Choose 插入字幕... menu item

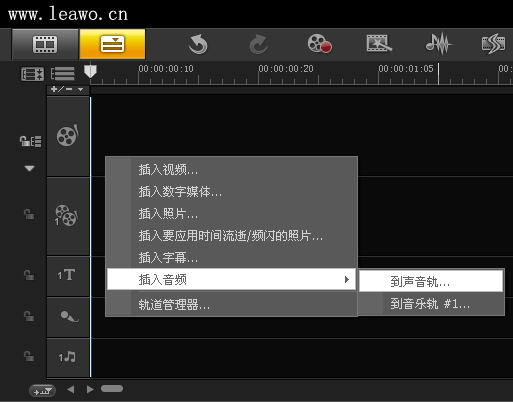(232, 258)
